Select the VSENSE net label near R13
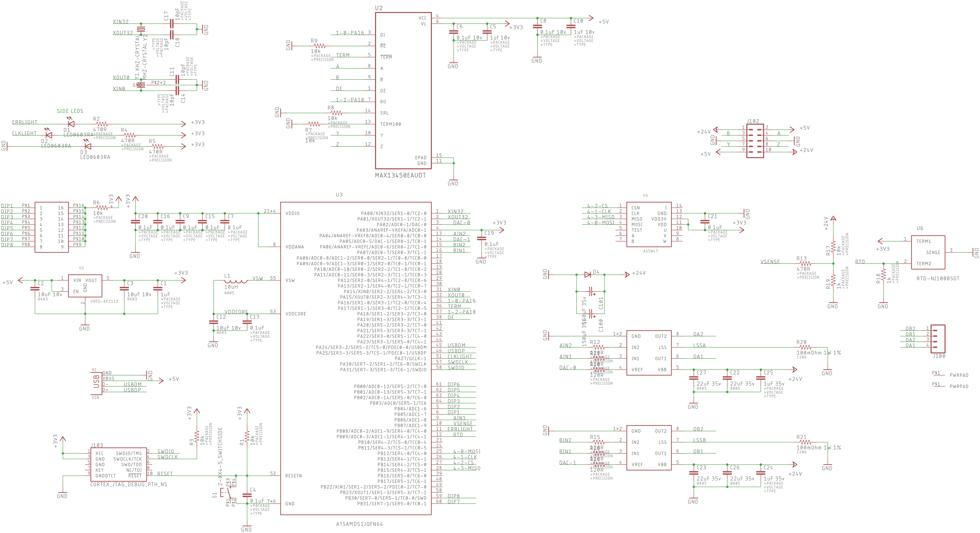 (x=770, y=262)
